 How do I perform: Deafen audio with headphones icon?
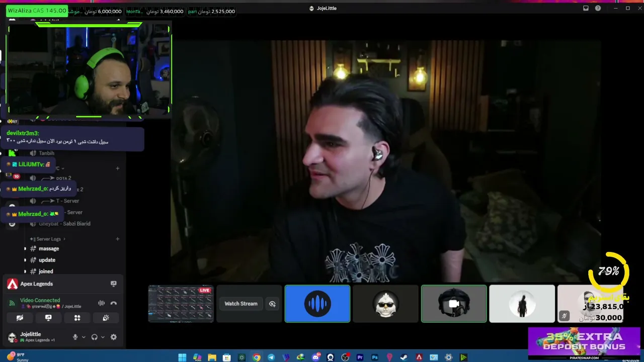(x=94, y=337)
